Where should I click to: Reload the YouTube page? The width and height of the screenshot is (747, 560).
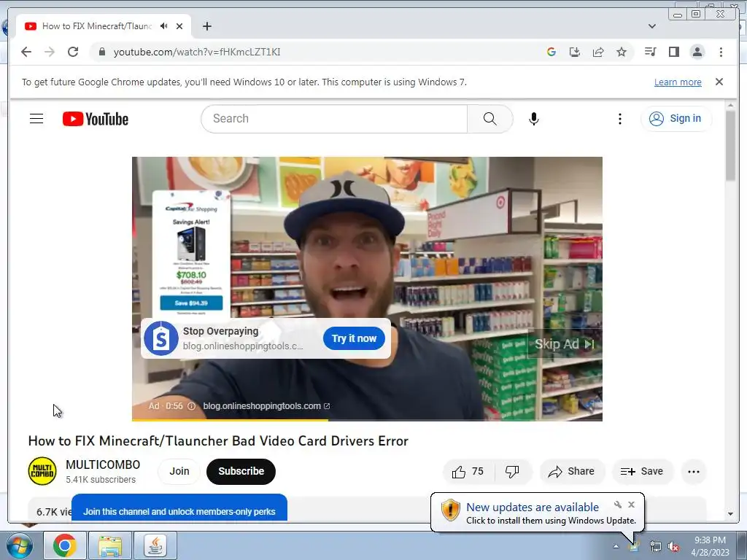click(x=73, y=52)
